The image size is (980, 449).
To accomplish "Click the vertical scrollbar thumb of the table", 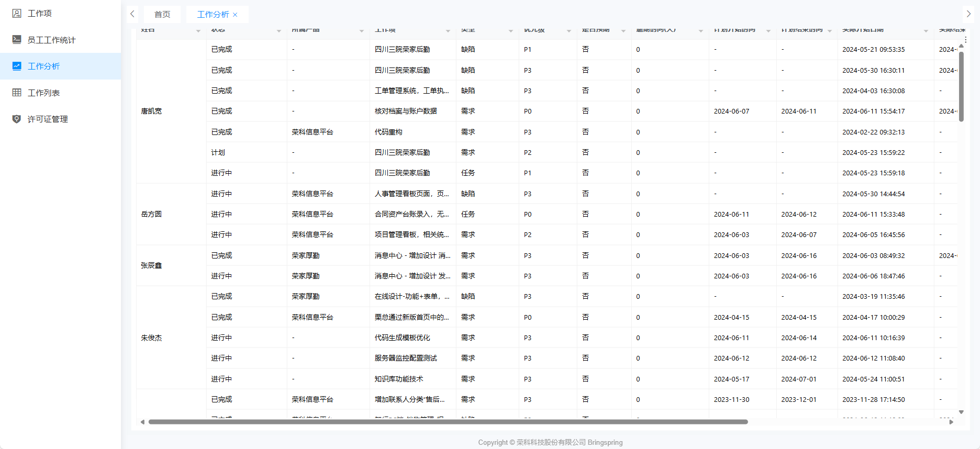I will coord(961,86).
